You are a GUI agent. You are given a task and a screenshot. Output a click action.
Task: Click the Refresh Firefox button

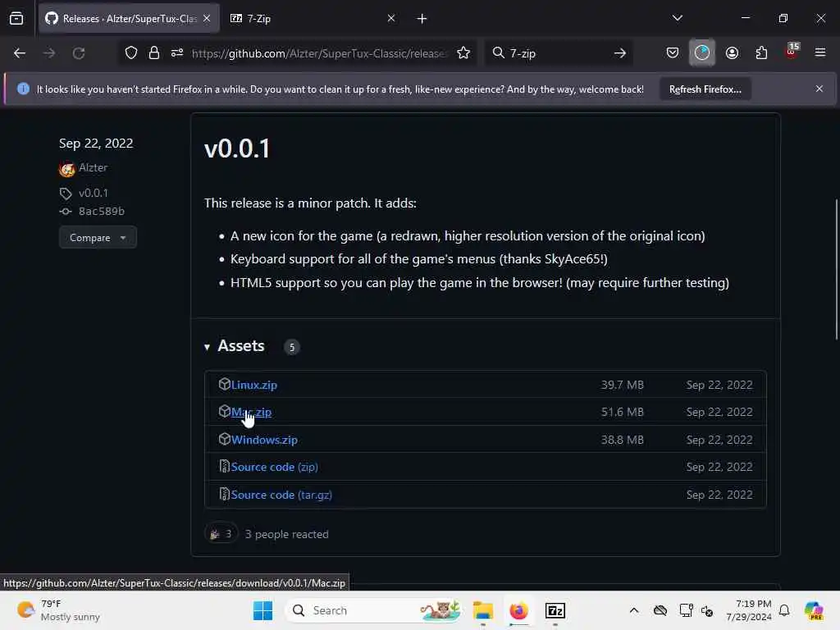(705, 89)
